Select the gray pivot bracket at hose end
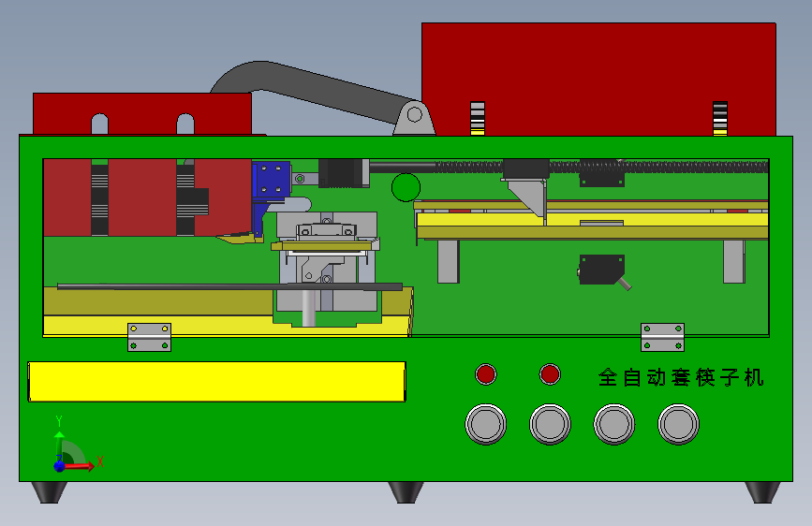 pyautogui.click(x=414, y=118)
